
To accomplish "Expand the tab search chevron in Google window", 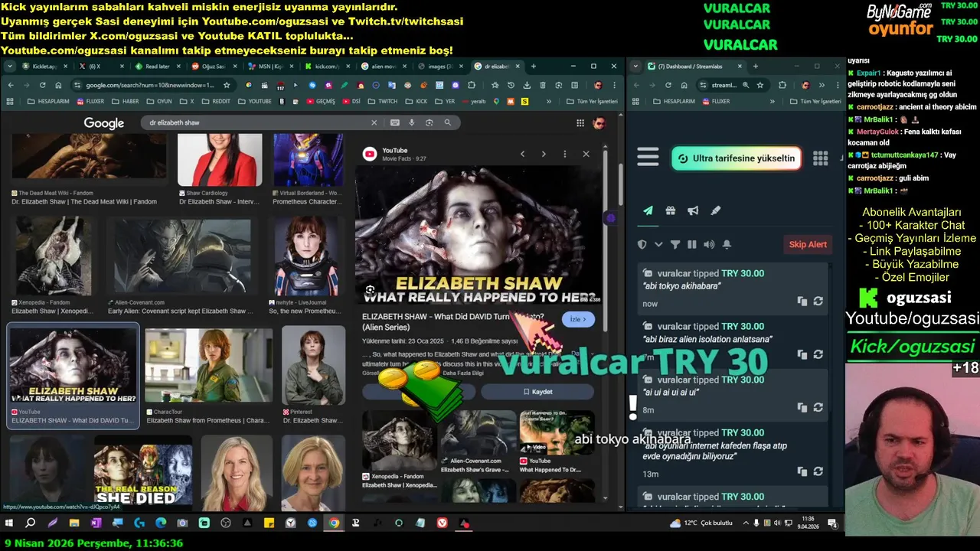I will pos(10,67).
